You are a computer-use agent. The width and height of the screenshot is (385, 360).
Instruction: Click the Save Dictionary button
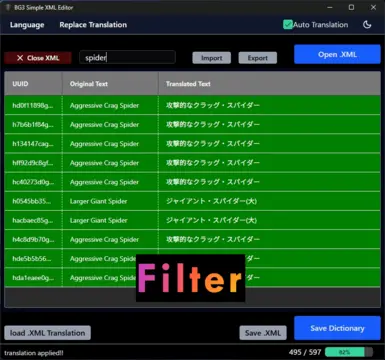pos(337,328)
